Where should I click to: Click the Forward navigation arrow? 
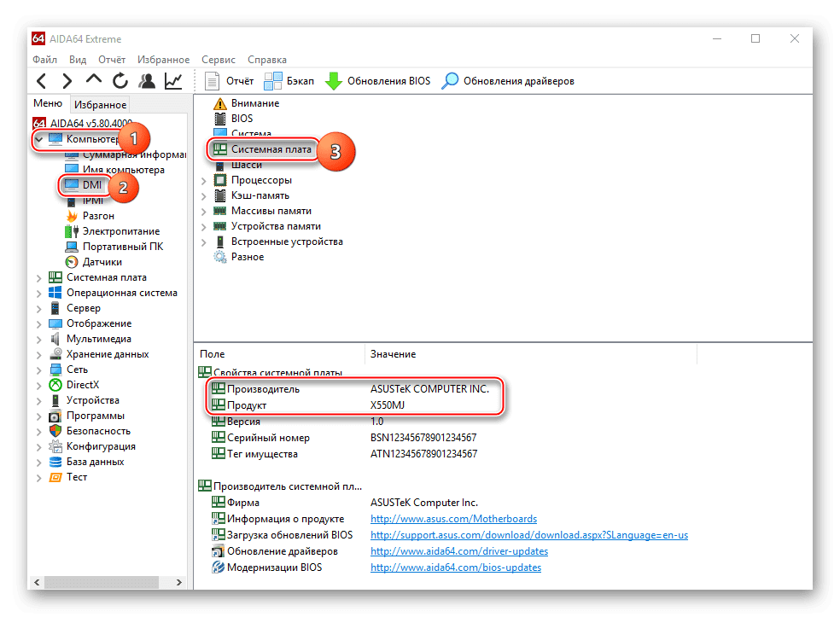[67, 81]
